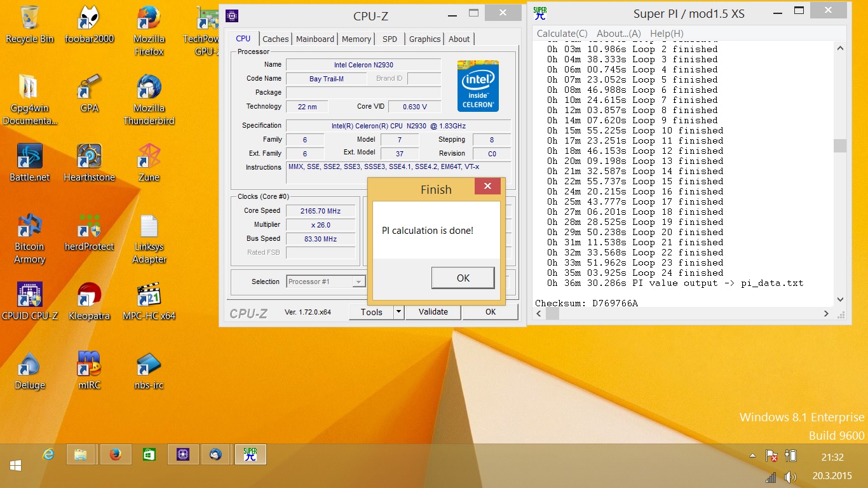The image size is (868, 488).
Task: Launch MPC-HC x64 from the desktop
Action: (x=149, y=301)
